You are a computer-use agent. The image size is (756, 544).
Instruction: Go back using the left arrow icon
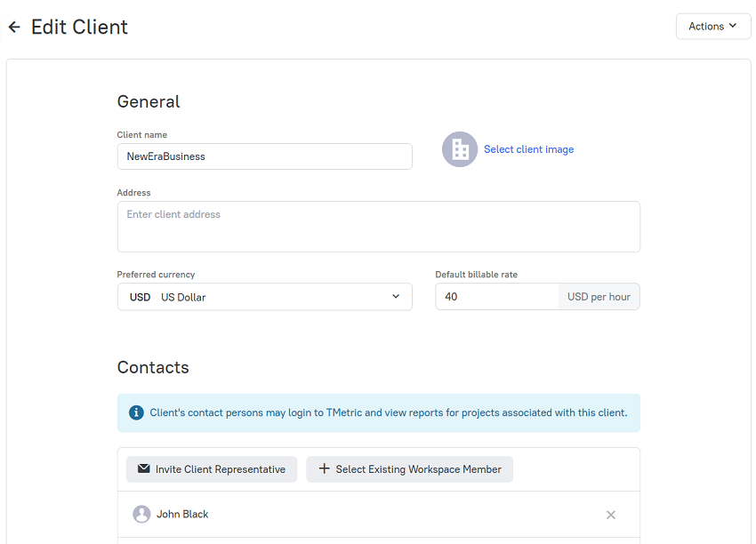pos(14,27)
